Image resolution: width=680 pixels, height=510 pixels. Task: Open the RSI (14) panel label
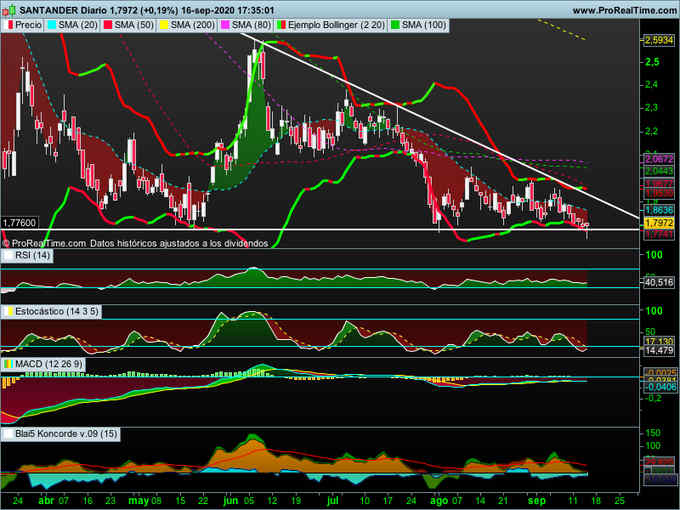[x=33, y=255]
